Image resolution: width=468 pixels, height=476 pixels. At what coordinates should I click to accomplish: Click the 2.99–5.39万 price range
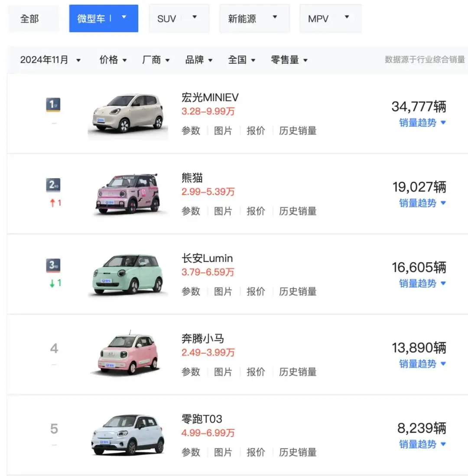pos(208,192)
